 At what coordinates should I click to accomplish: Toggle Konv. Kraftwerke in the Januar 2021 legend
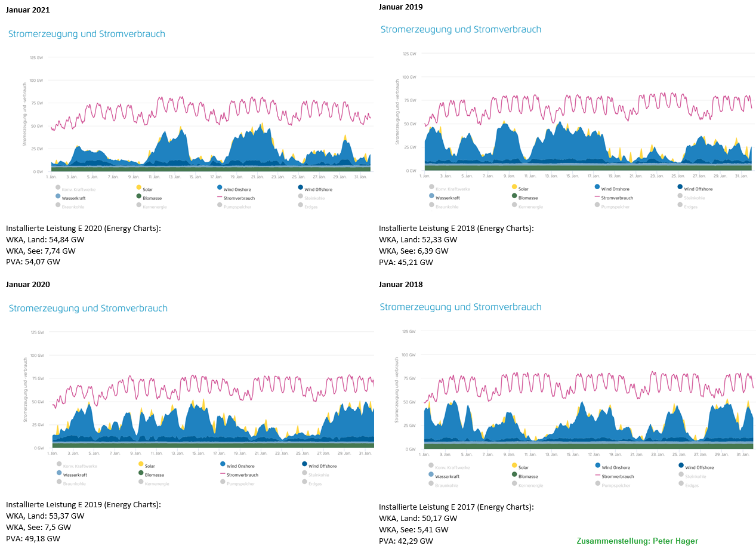click(x=76, y=190)
